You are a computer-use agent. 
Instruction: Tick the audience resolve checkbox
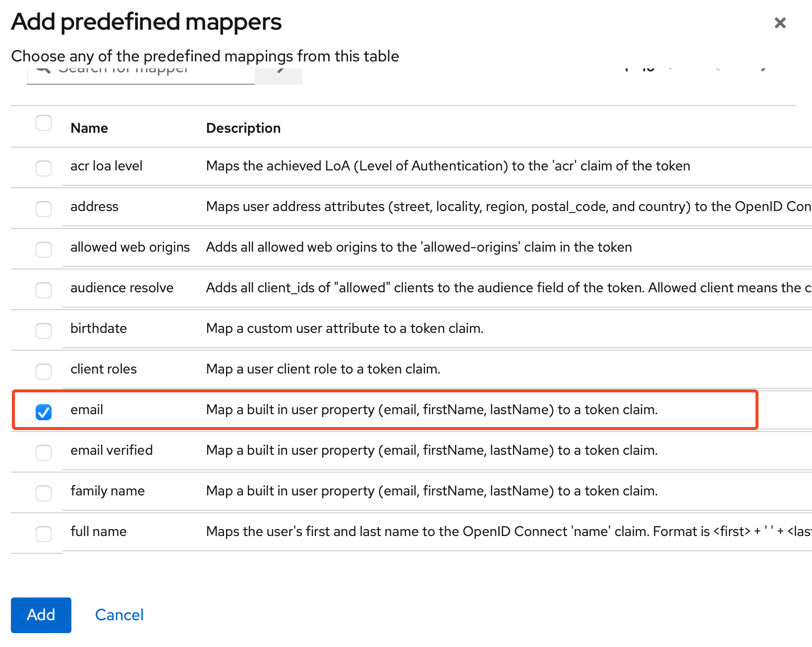pos(44,290)
